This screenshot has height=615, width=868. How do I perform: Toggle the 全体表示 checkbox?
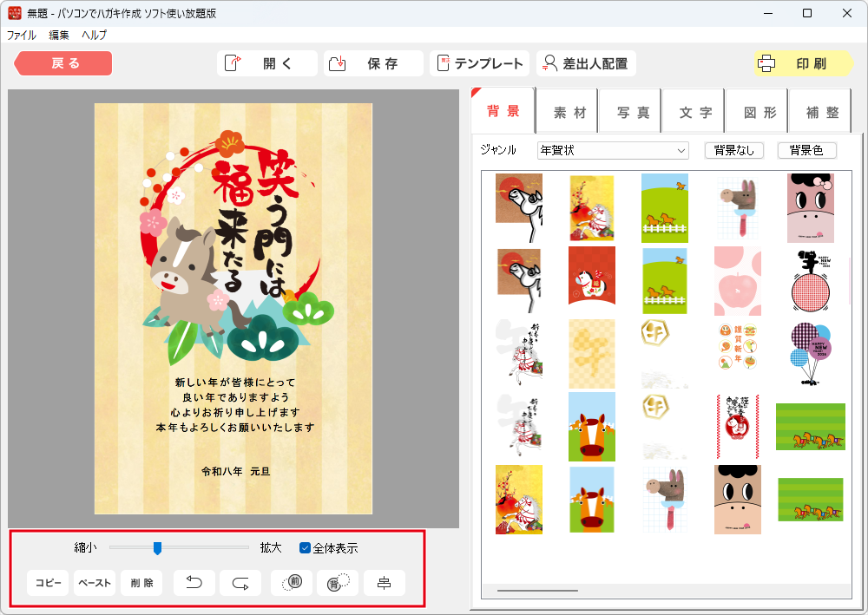pyautogui.click(x=306, y=547)
